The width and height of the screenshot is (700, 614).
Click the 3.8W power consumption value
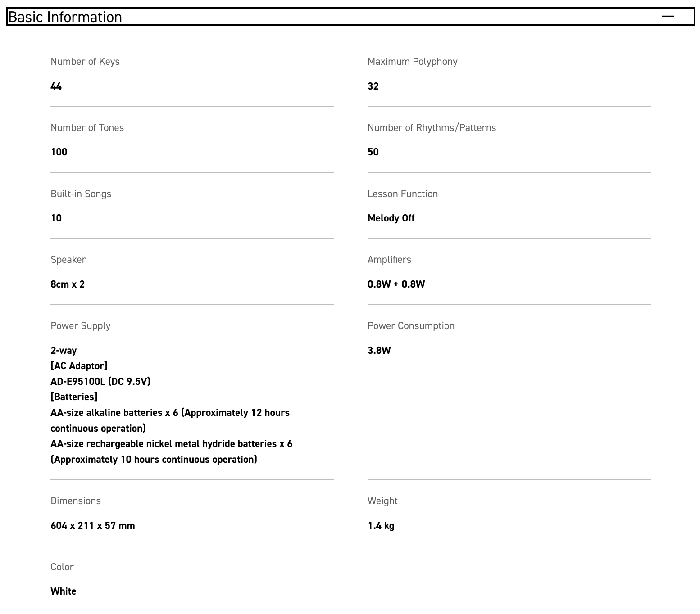(x=379, y=351)
